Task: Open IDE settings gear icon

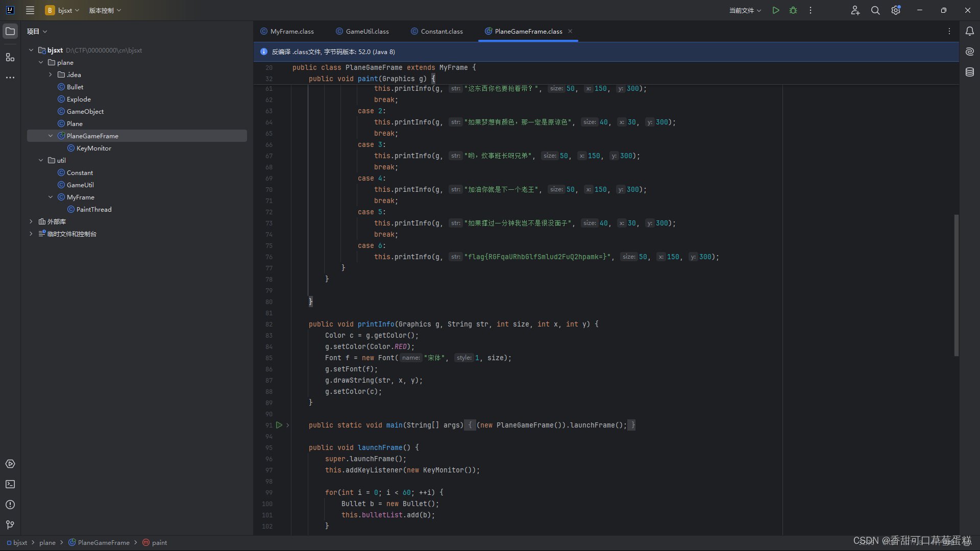Action: click(x=896, y=10)
